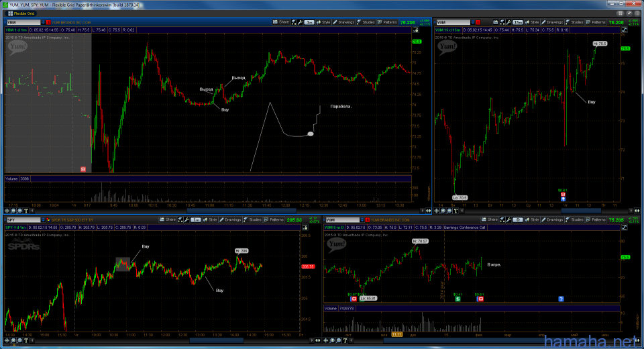
Task: Open Studies menu in bottom-right daily chart
Action: pyautogui.click(x=574, y=219)
